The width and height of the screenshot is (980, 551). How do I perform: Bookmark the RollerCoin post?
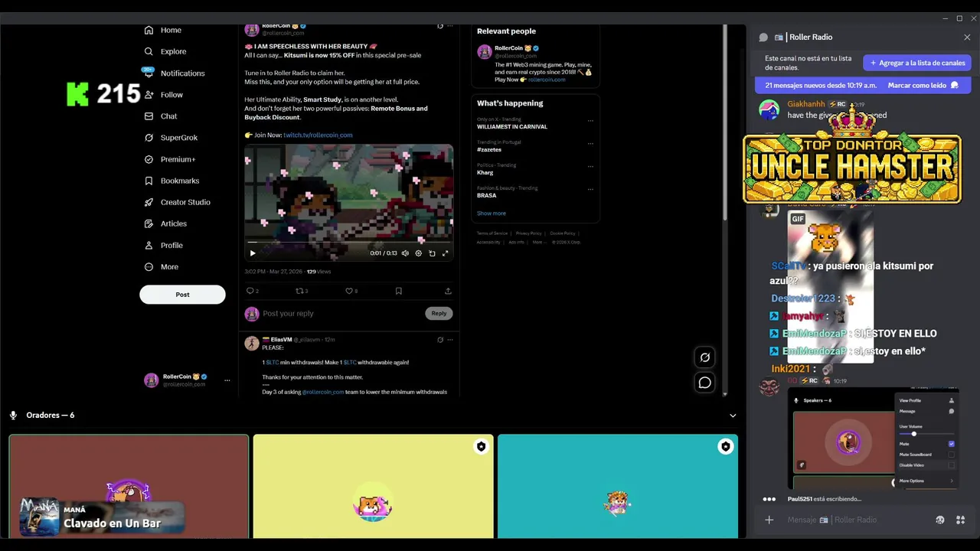(x=398, y=291)
